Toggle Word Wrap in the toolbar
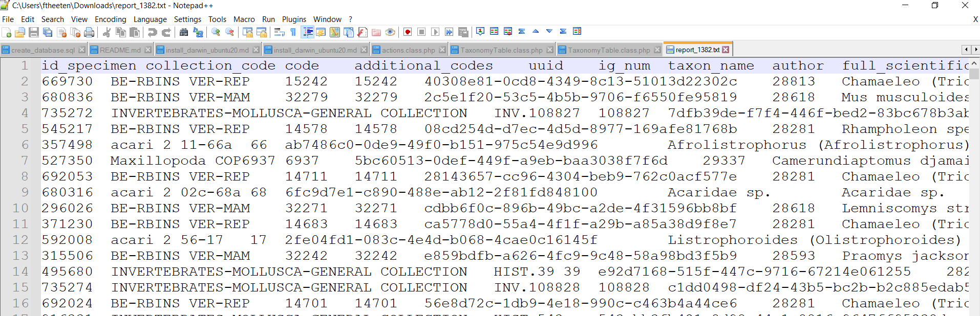The image size is (980, 316). click(x=279, y=32)
